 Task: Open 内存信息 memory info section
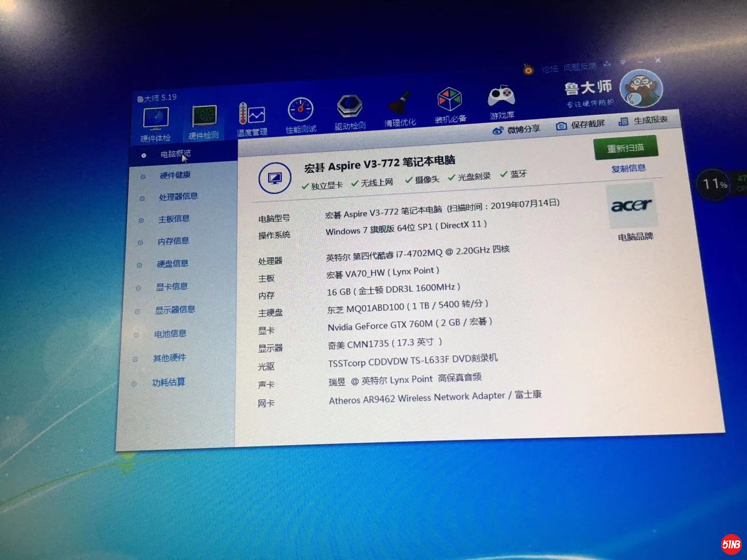173,241
